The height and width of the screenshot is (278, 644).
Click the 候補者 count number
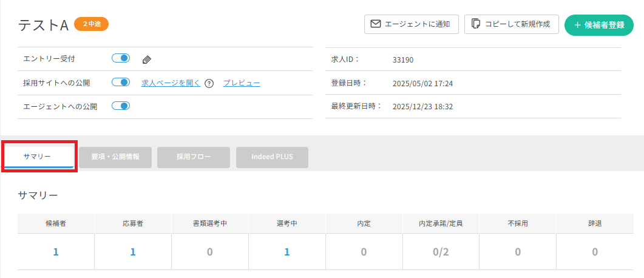click(56, 252)
